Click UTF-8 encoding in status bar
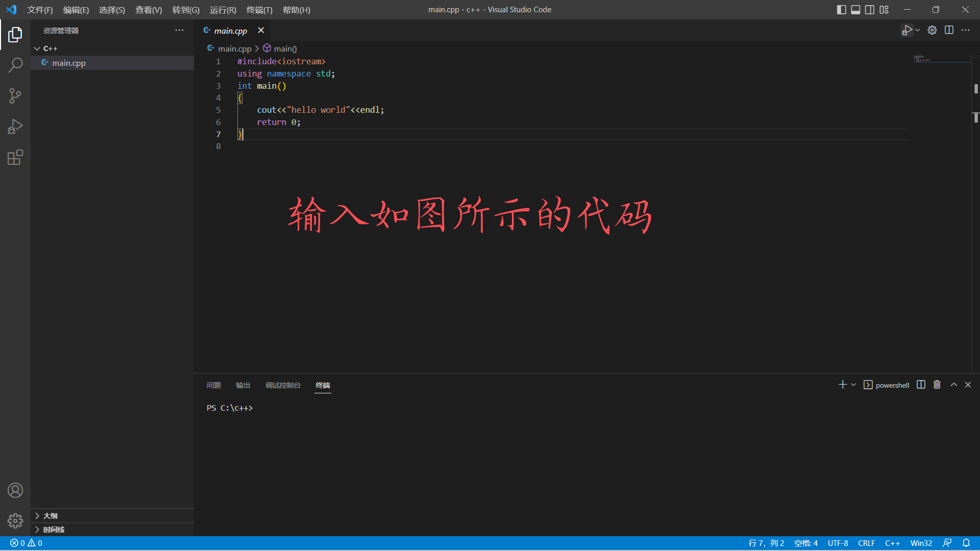Viewport: 980px width, 551px height. point(838,543)
